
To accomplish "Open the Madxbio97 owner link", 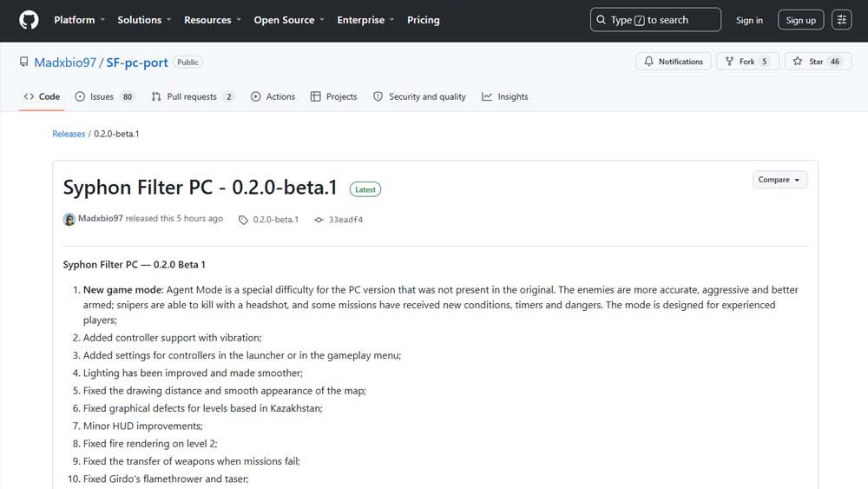I will [65, 63].
